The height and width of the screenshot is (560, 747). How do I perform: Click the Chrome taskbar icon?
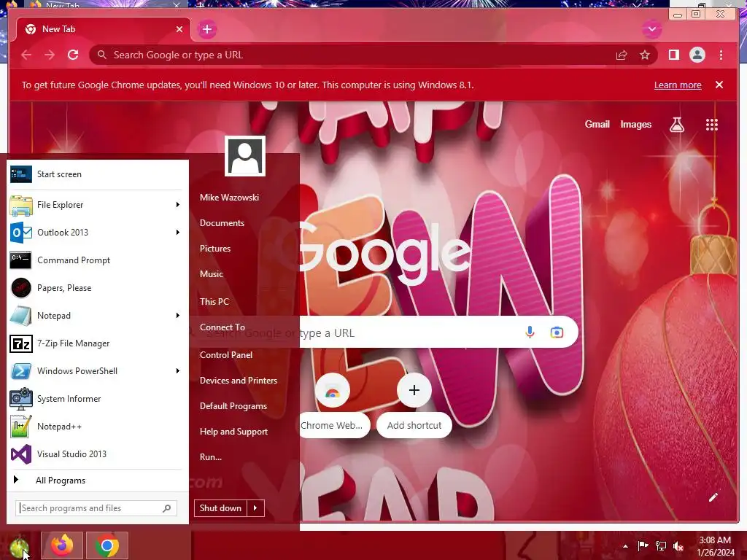point(107,545)
